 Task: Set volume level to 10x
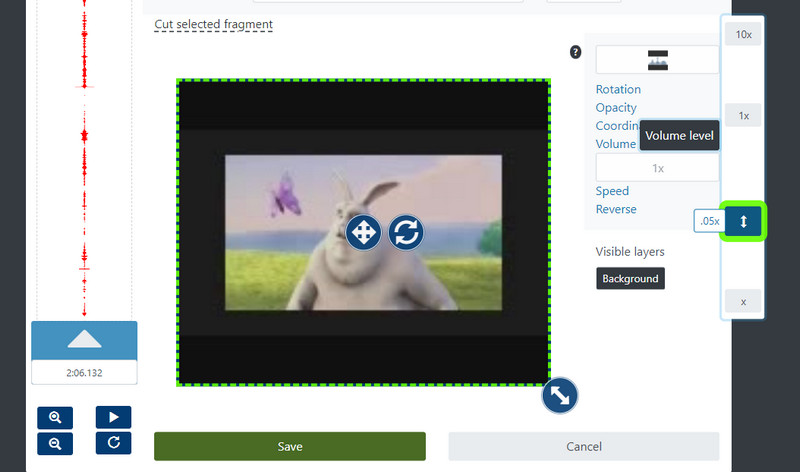click(743, 34)
